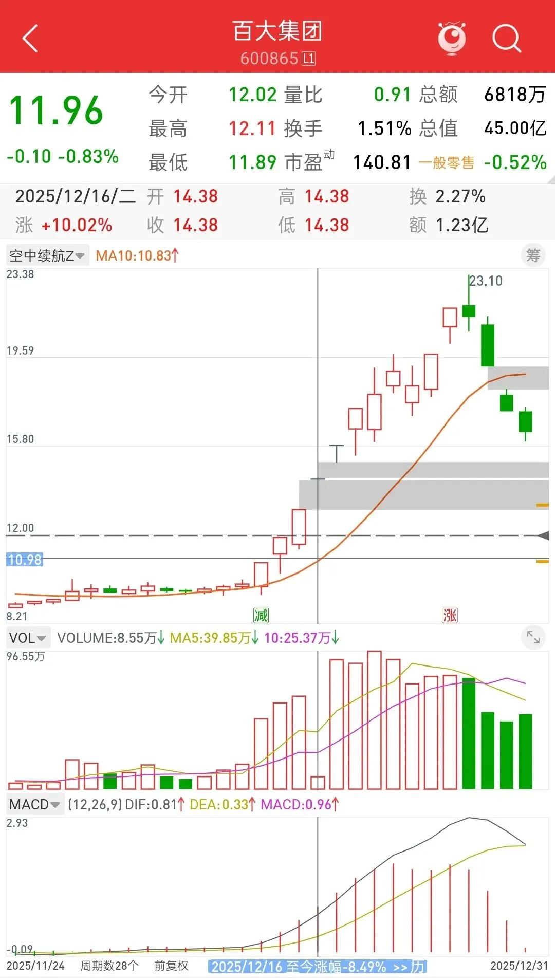555x980 pixels.
Task: Open the 空中续航Z indicator dropdown
Action: 47,255
